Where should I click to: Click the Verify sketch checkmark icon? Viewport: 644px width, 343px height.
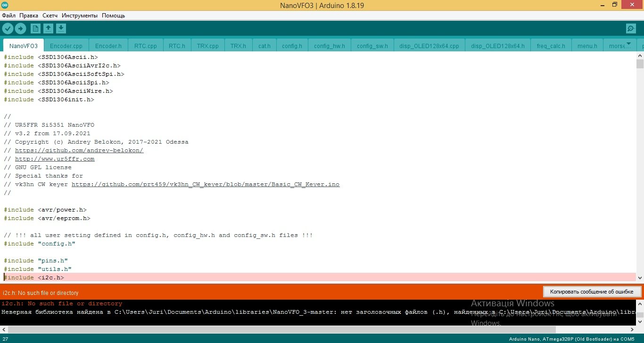click(x=8, y=29)
